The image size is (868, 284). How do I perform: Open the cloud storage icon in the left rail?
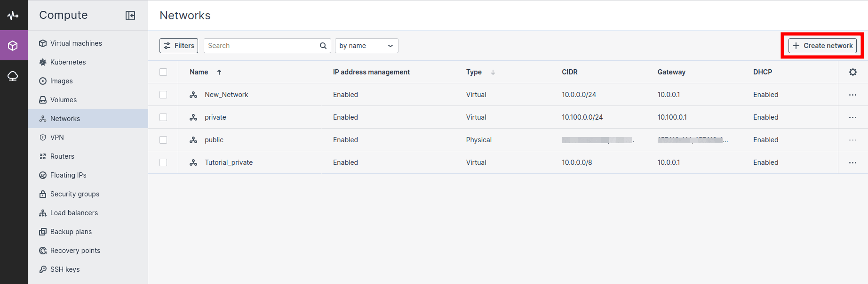pyautogui.click(x=13, y=76)
